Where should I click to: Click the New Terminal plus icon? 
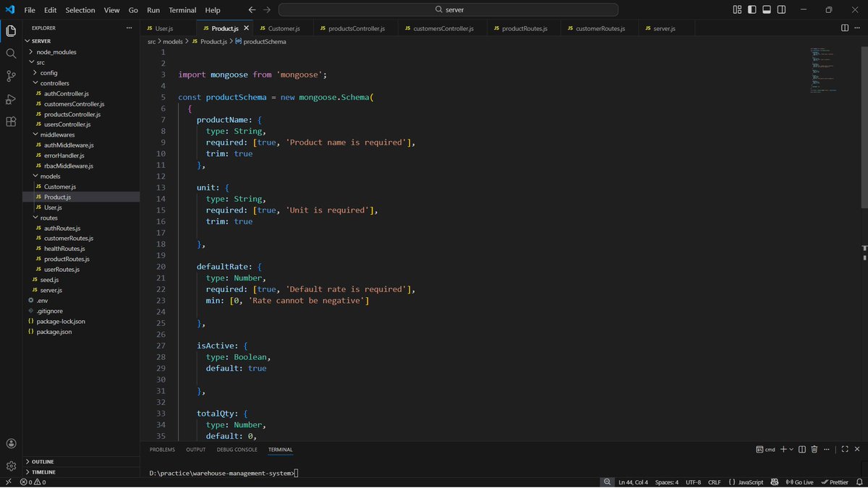[783, 449]
